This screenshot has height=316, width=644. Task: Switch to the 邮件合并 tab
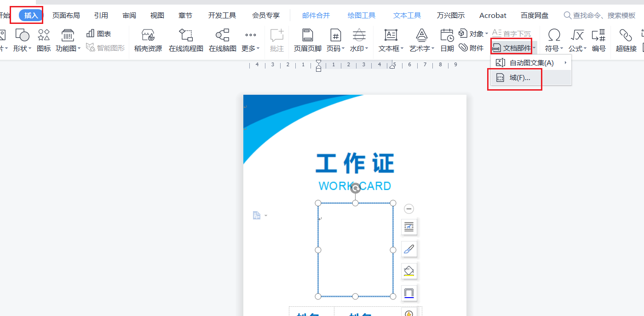click(316, 15)
